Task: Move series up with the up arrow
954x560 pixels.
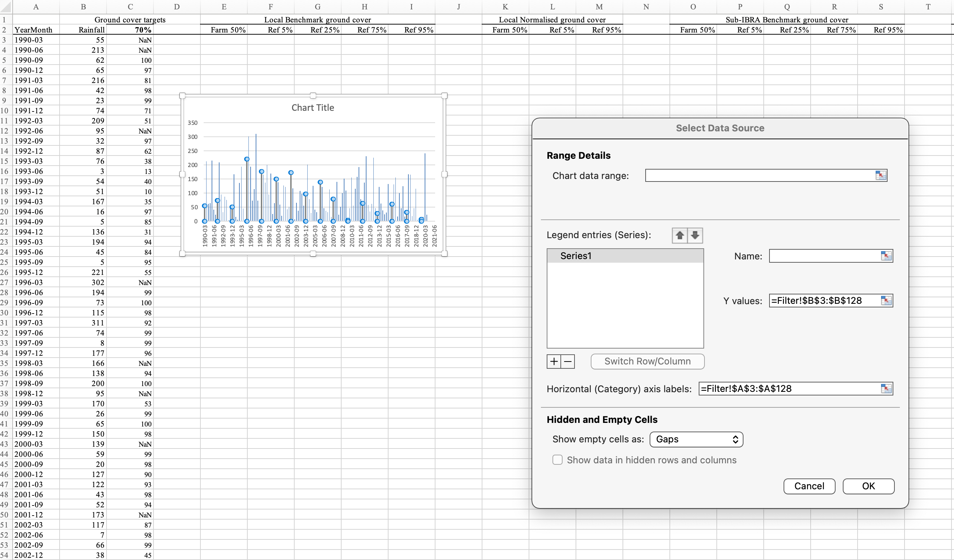Action: coord(680,235)
